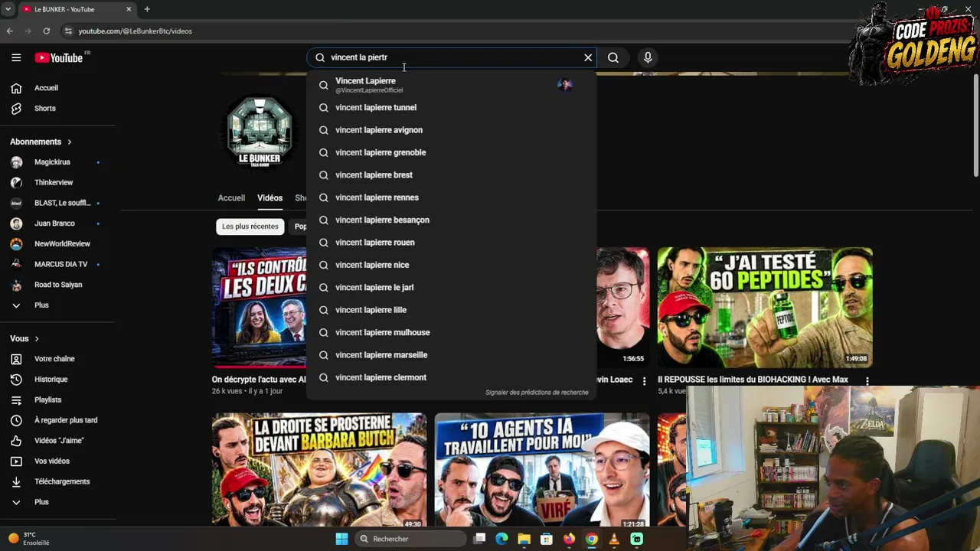
Task: Go back to the previous page
Action: [9, 31]
